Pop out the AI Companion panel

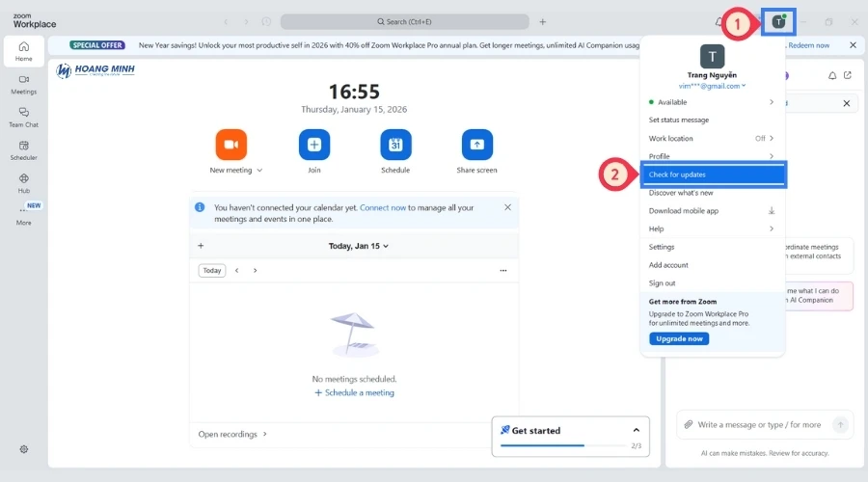848,75
